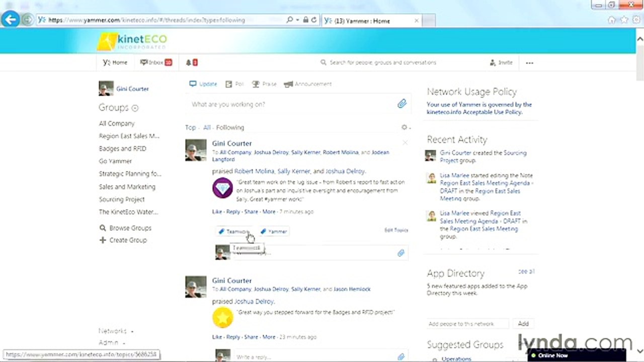Select the Announcement post type tab
Viewport: 644px width, 362px height.
[308, 84]
